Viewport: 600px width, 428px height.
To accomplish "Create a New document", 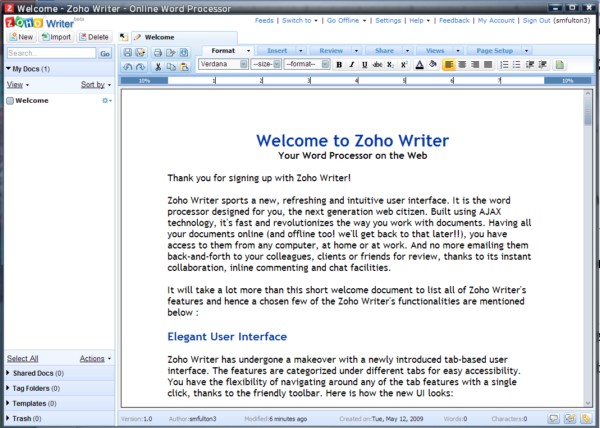I will [x=22, y=37].
